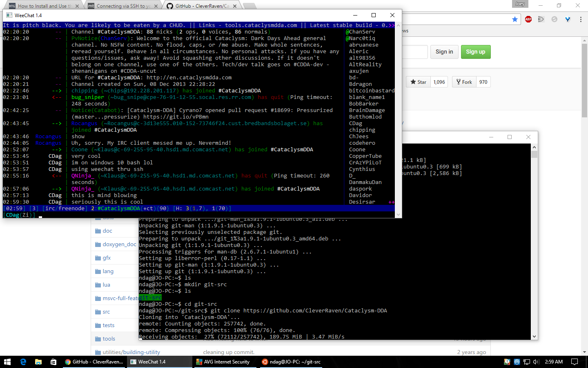Viewport: 588px width, 368px height.
Task: Star the Cataclysm-DDA repository
Action: pyautogui.click(x=419, y=82)
